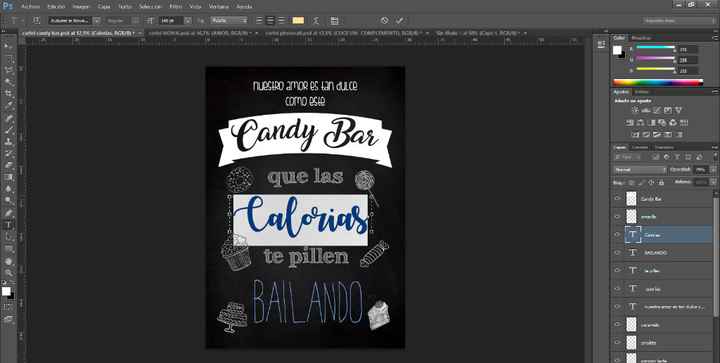Click the foreground color in toolbox
The image size is (720, 363).
[x=6, y=291]
